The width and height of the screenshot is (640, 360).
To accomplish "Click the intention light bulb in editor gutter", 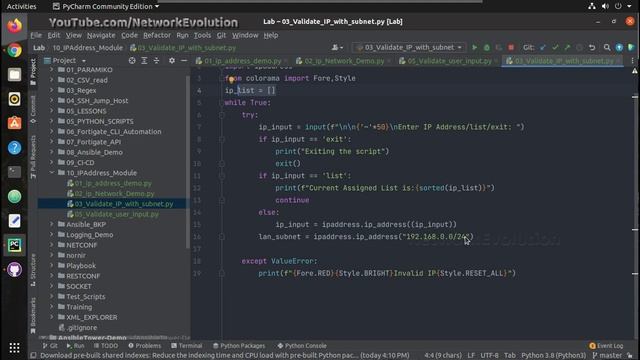I will click(x=231, y=79).
